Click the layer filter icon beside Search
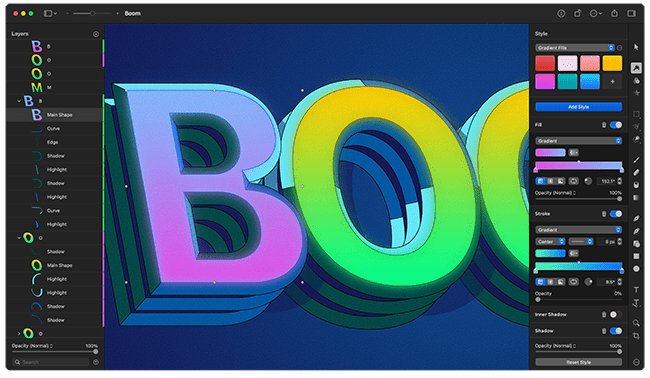Viewport: 650px width, 378px height. pyautogui.click(x=96, y=362)
